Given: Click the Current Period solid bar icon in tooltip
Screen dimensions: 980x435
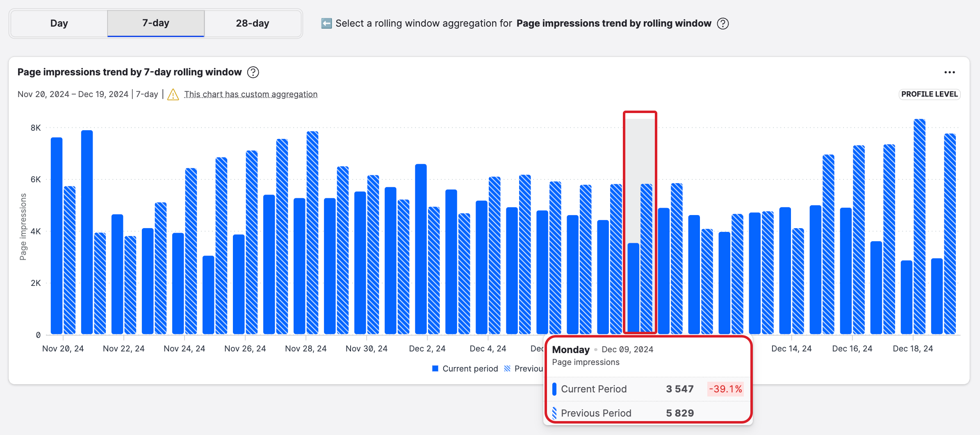Looking at the screenshot, I should tap(554, 389).
